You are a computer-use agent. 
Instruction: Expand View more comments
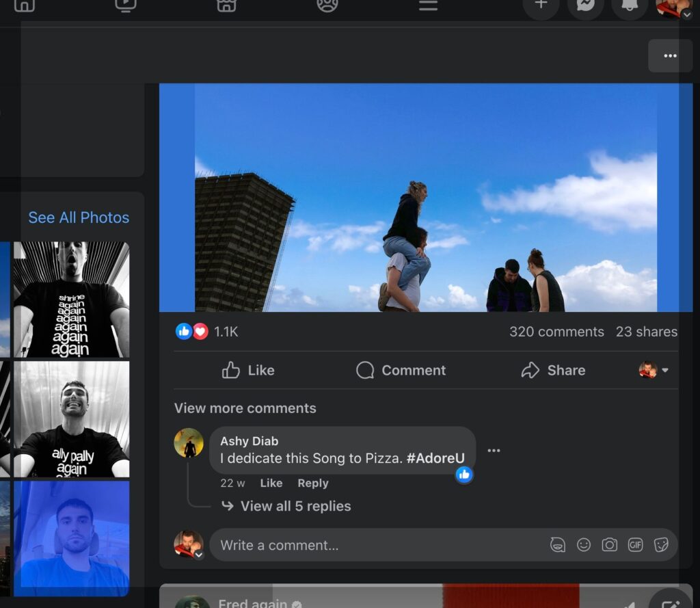coord(245,408)
